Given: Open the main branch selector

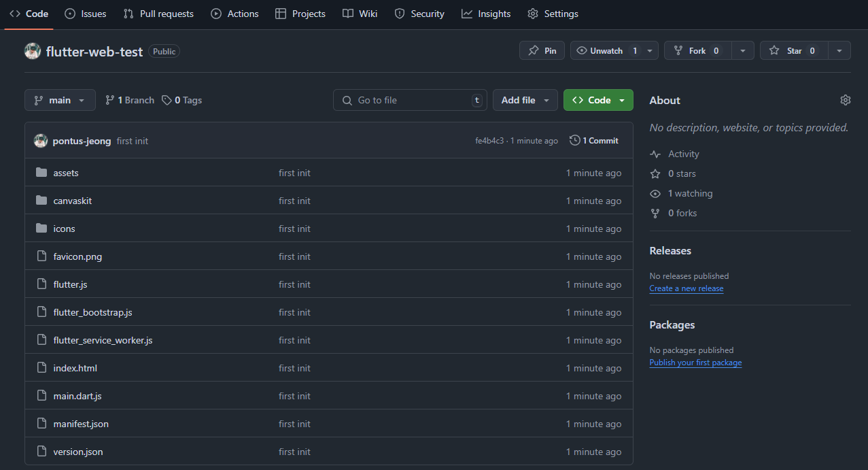Looking at the screenshot, I should click(x=60, y=100).
